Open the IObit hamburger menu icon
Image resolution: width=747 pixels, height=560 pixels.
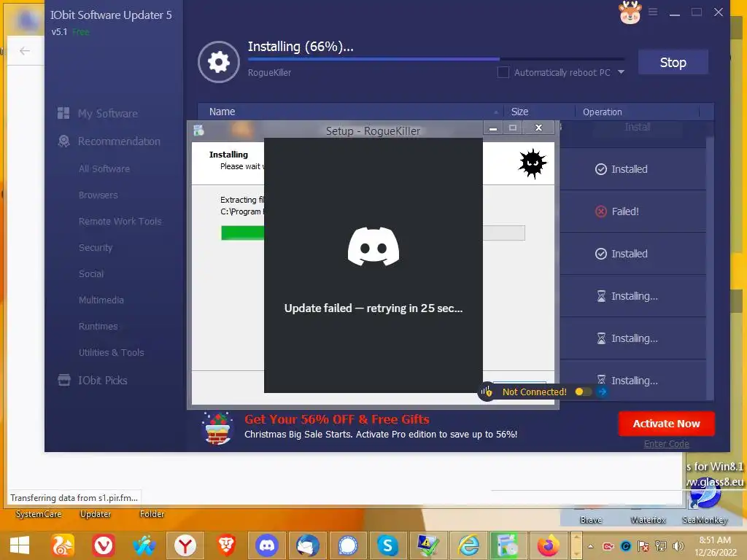click(653, 12)
